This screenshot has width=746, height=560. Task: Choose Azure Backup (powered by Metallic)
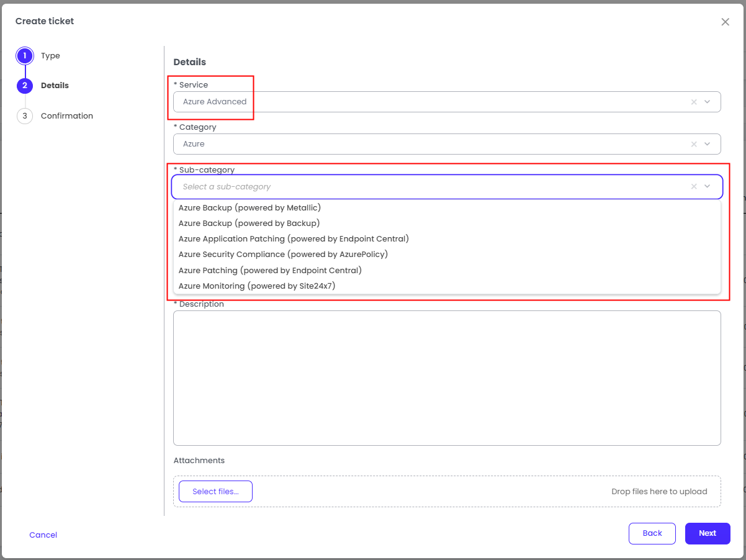(249, 208)
